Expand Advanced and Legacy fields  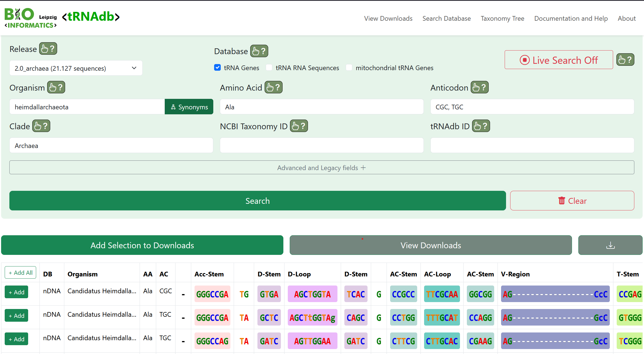322,168
